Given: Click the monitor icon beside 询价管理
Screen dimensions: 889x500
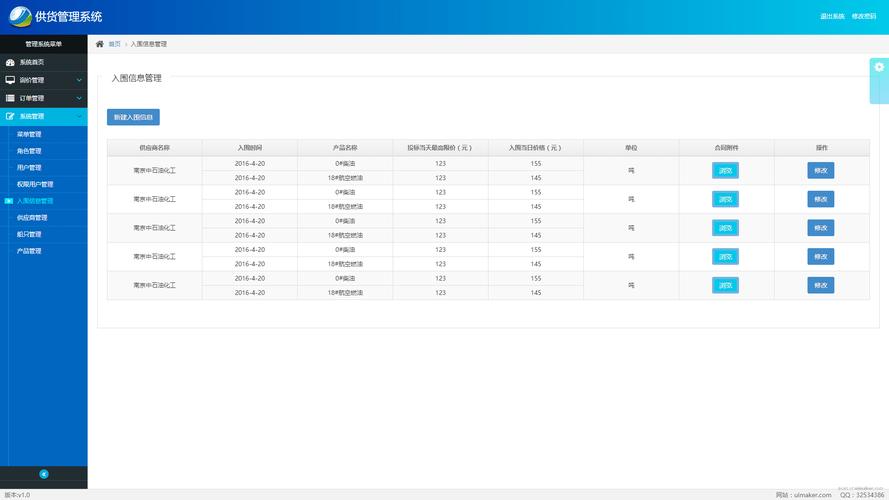Looking at the screenshot, I should point(10,80).
